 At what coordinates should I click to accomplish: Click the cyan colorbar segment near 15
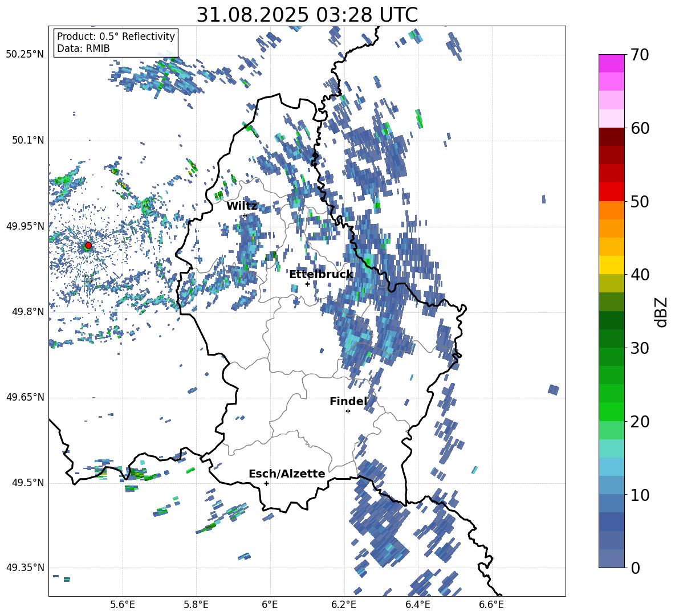[611, 448]
